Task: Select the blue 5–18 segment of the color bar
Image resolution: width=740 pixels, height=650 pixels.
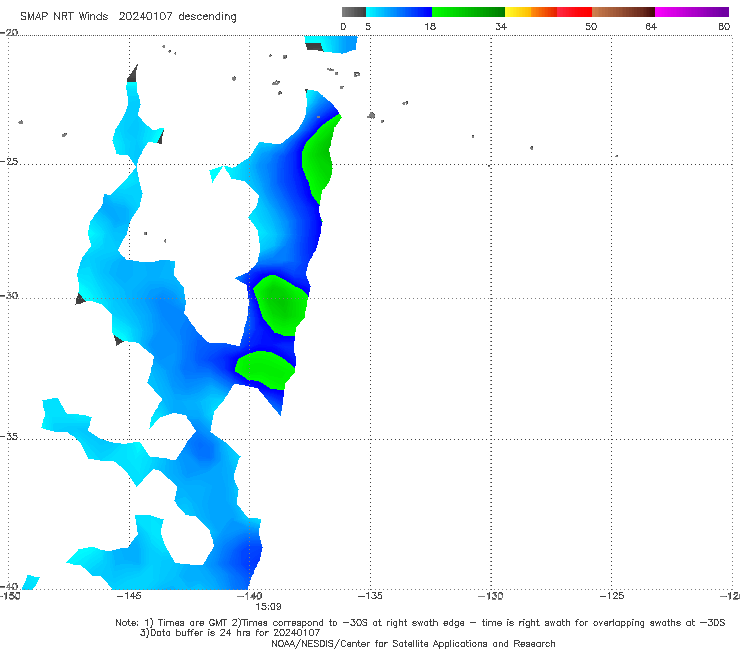Action: coord(399,12)
